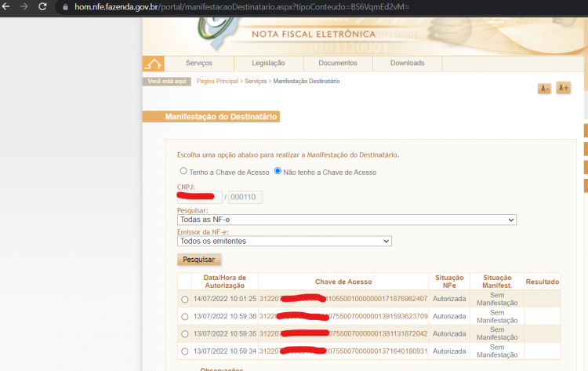588x371 pixels.
Task: Click the 'Situação Manifest.' column header
Action: point(497,282)
